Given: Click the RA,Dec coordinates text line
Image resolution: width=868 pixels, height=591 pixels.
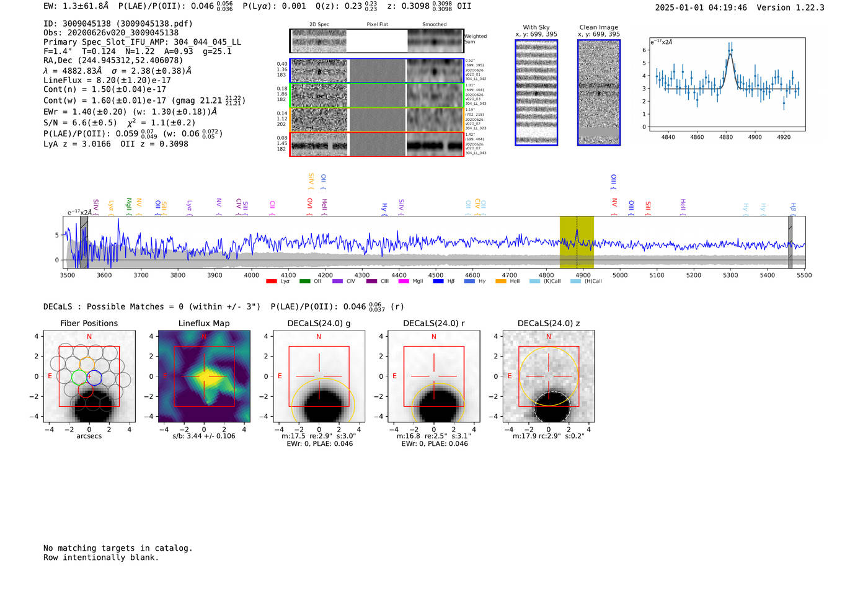Looking at the screenshot, I should pyautogui.click(x=113, y=61).
